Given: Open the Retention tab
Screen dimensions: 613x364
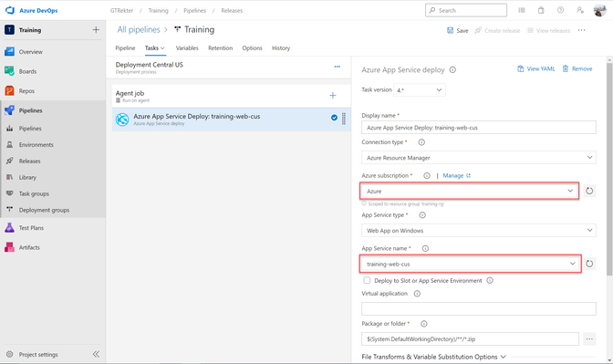Looking at the screenshot, I should tap(220, 48).
